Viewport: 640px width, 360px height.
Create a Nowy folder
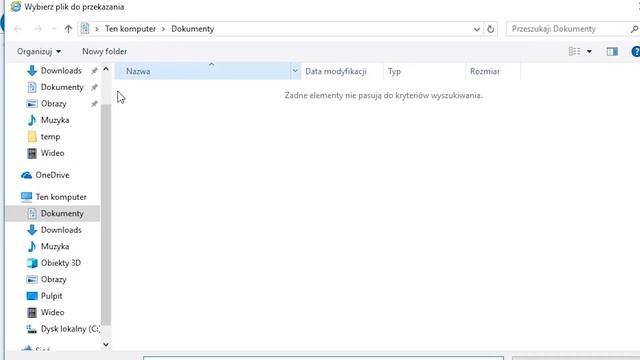pyautogui.click(x=104, y=51)
